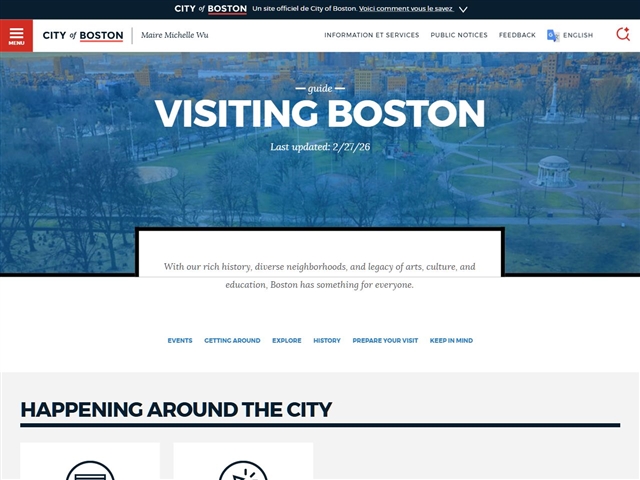Jump to Prepare Your Visit section
Viewport: 640px width, 480px height.
(385, 340)
